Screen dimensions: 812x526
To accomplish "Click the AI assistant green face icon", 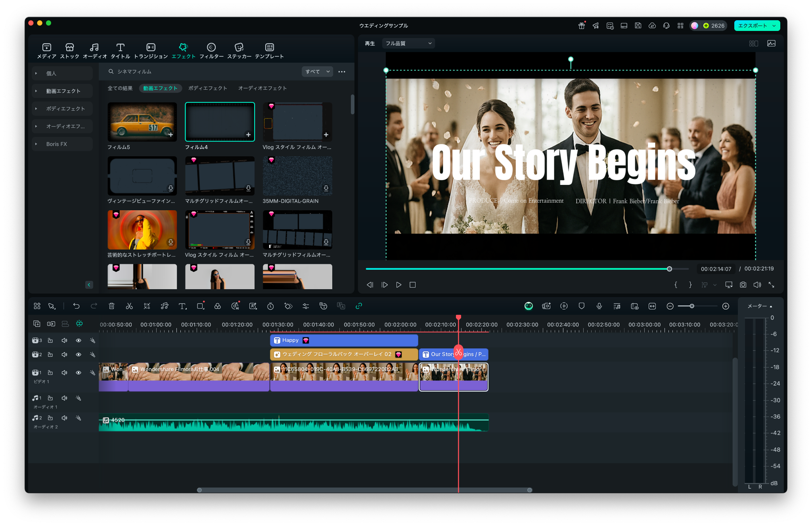I will [529, 306].
